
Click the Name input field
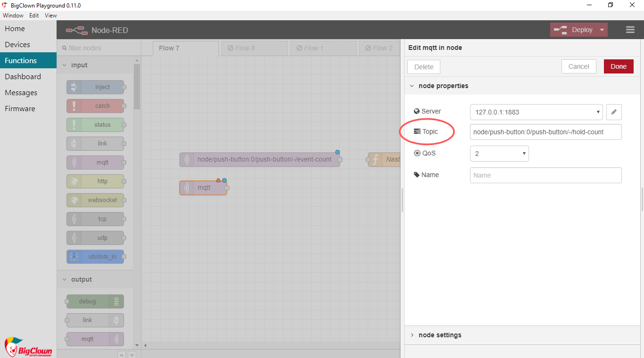tap(546, 175)
